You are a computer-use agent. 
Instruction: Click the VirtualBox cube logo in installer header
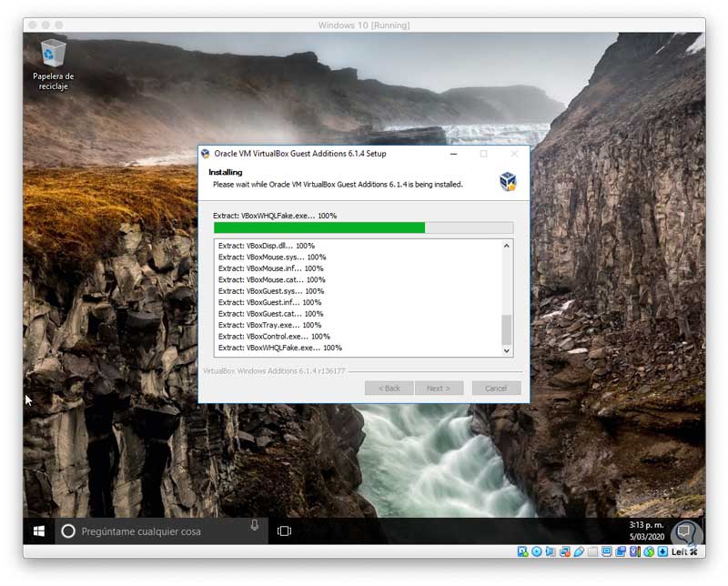point(508,181)
